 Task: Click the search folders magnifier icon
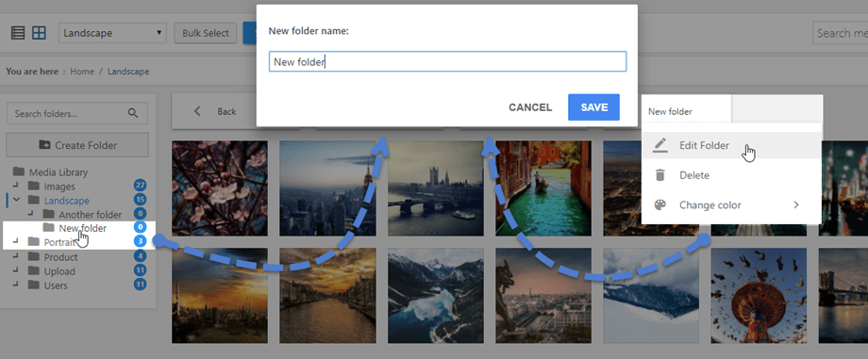pyautogui.click(x=133, y=113)
